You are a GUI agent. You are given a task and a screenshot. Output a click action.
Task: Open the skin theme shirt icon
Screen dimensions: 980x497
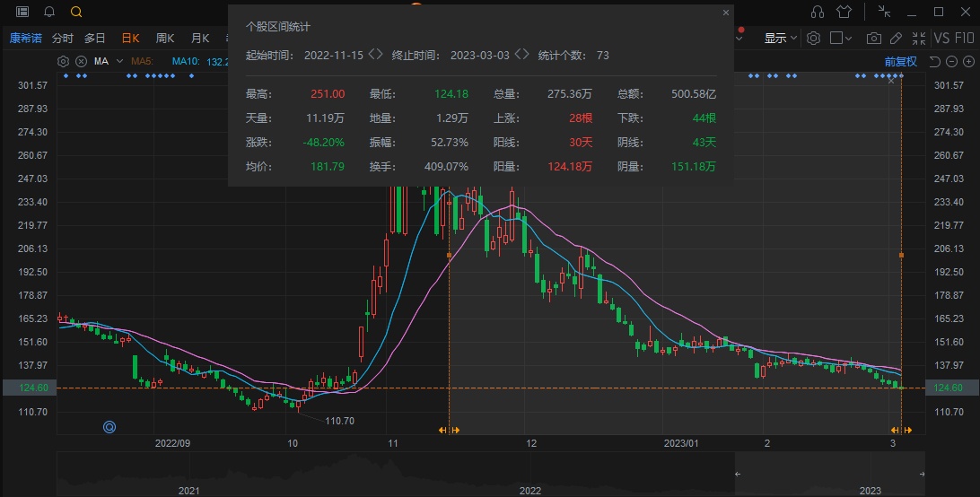coord(844,12)
